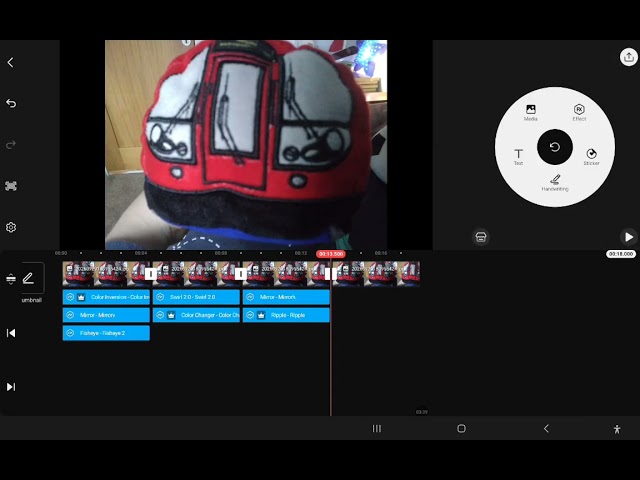Select the third video clip above Mirror - Mirrorh

(x=286, y=273)
